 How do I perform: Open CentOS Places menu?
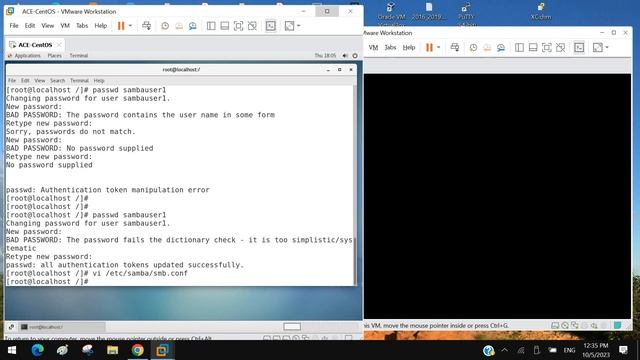click(54, 56)
